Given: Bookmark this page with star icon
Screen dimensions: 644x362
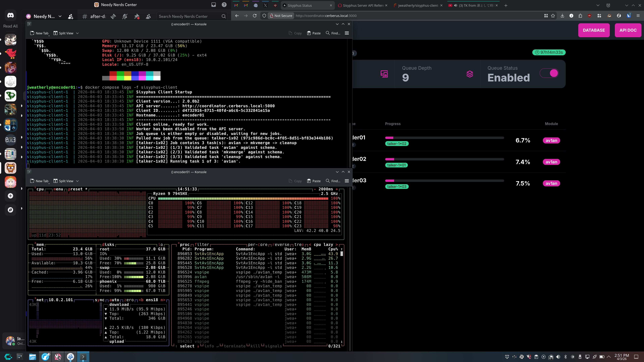Looking at the screenshot, I should point(553,16).
